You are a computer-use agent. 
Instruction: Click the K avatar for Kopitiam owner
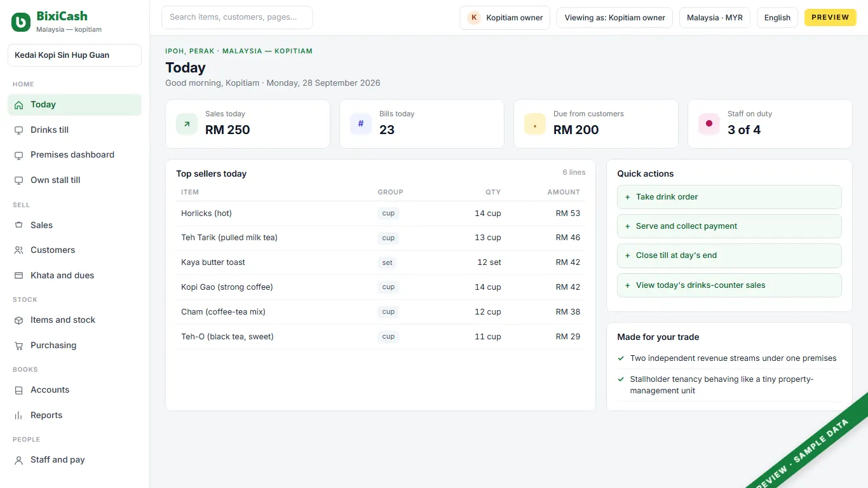474,18
